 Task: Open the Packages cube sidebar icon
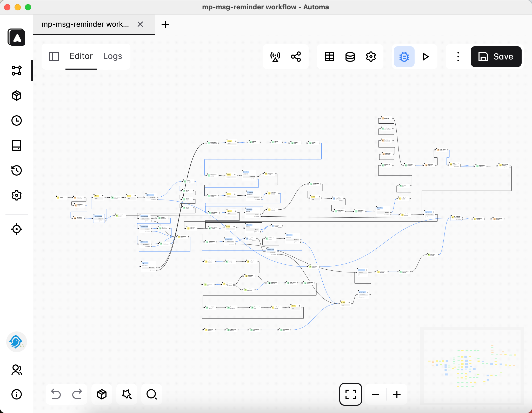point(17,96)
